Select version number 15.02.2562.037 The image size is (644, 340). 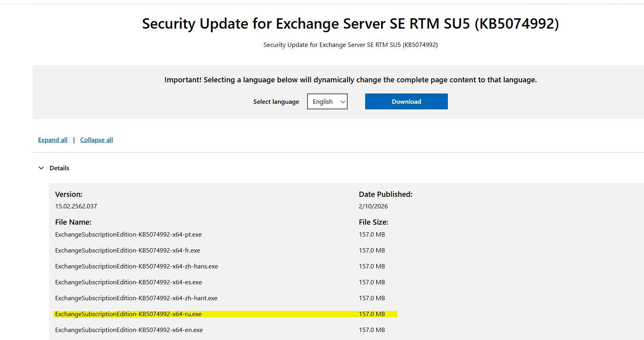point(76,206)
